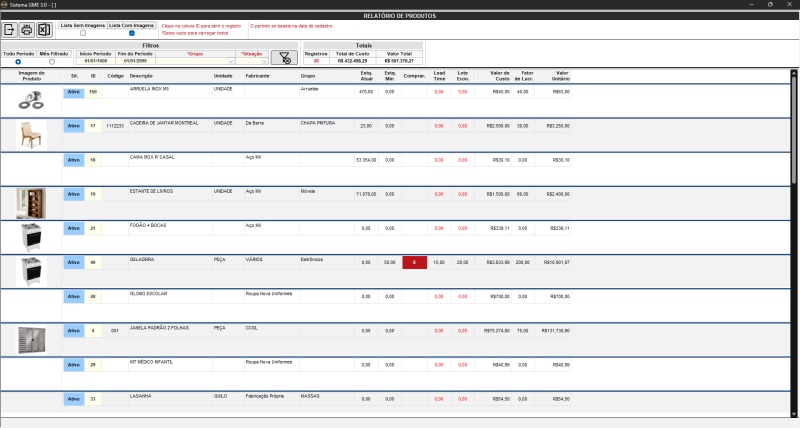
Task: Click the clear filter funnel icon
Action: click(285, 57)
